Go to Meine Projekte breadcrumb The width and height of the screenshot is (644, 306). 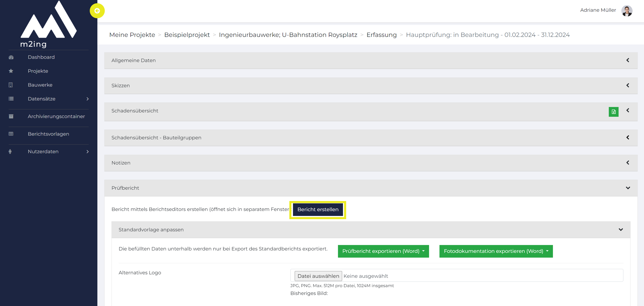pos(132,35)
